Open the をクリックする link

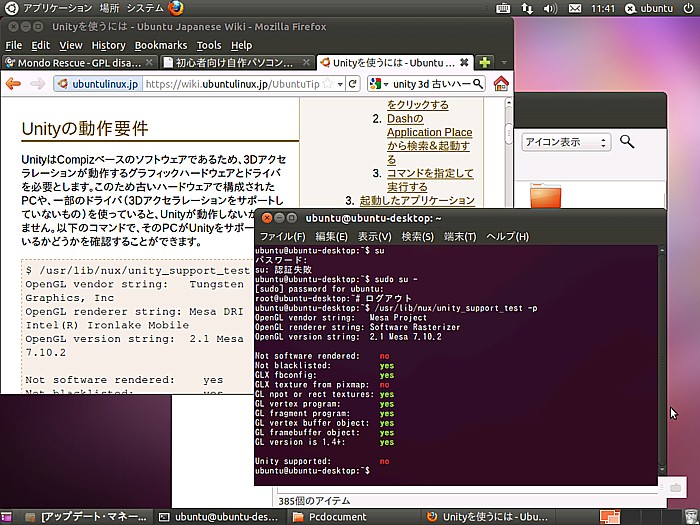(418, 105)
